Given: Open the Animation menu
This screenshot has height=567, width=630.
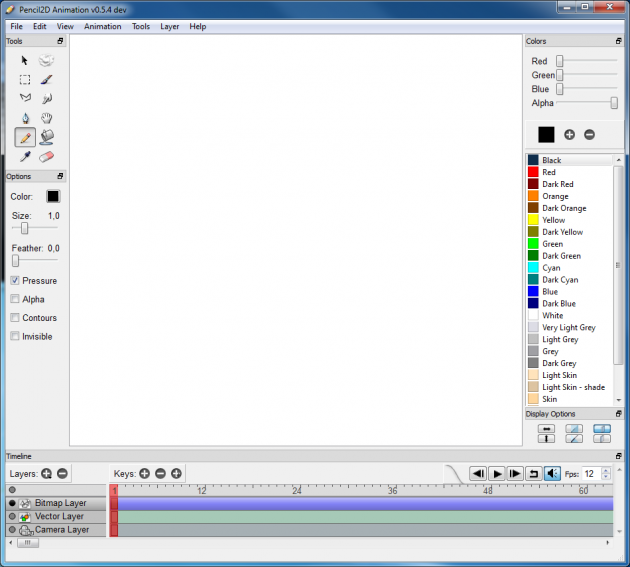Looking at the screenshot, I should coord(102,26).
